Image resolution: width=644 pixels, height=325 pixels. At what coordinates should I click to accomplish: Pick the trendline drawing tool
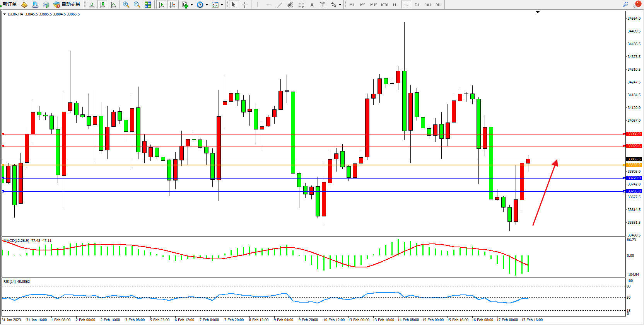[x=280, y=5]
